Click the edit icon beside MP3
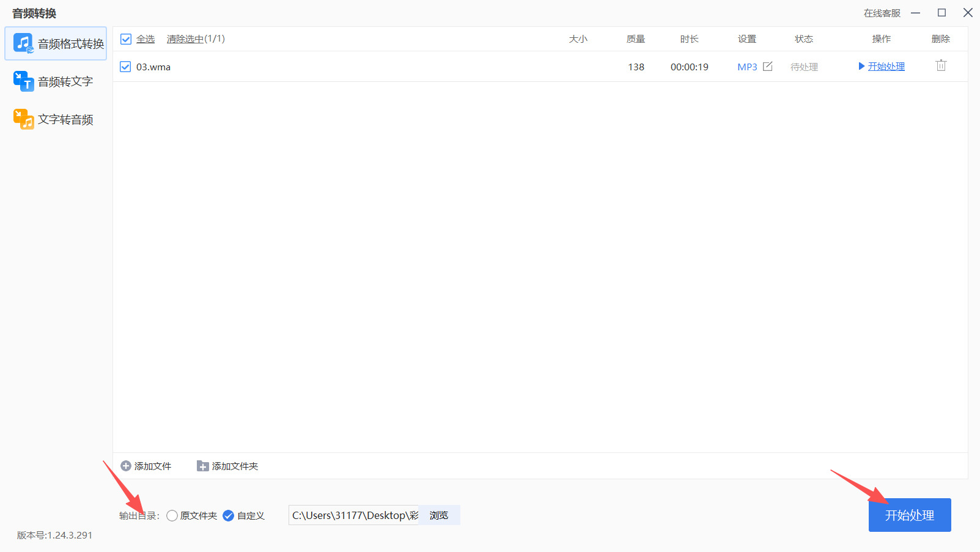The image size is (980, 552). (x=768, y=66)
